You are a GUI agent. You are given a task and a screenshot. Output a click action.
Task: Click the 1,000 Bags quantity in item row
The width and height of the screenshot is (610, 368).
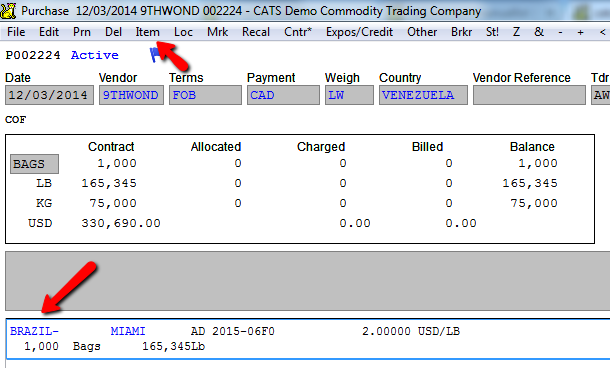pyautogui.click(x=62, y=346)
